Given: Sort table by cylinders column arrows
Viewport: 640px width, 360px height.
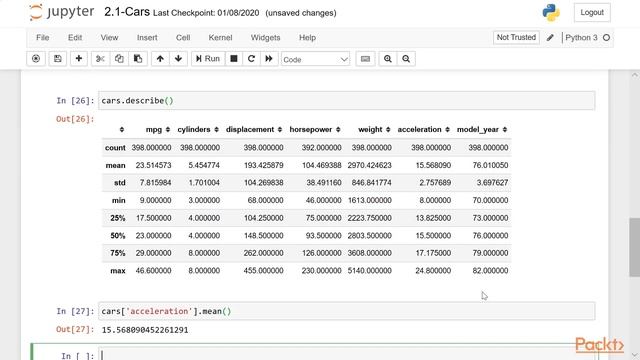Looking at the screenshot, I should (216, 129).
